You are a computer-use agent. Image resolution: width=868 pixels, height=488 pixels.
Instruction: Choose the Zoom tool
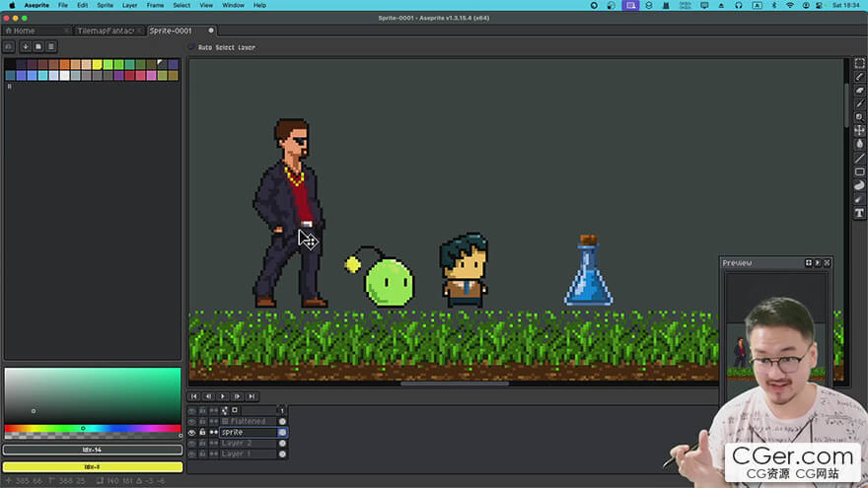(x=859, y=117)
